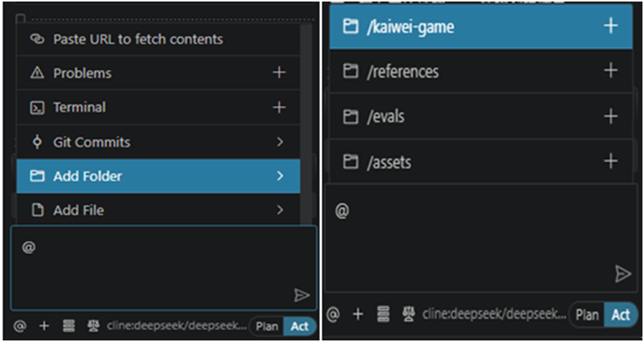Click scales rules icon in right toolbar
The height and width of the screenshot is (342, 644).
click(409, 314)
